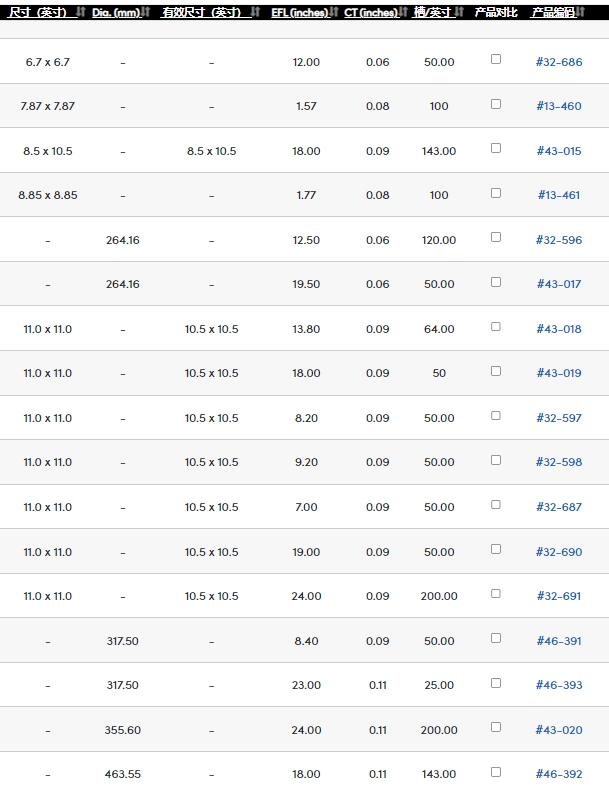The image size is (609, 786).
Task: Check the compare box for #32-686
Action: [x=496, y=59]
